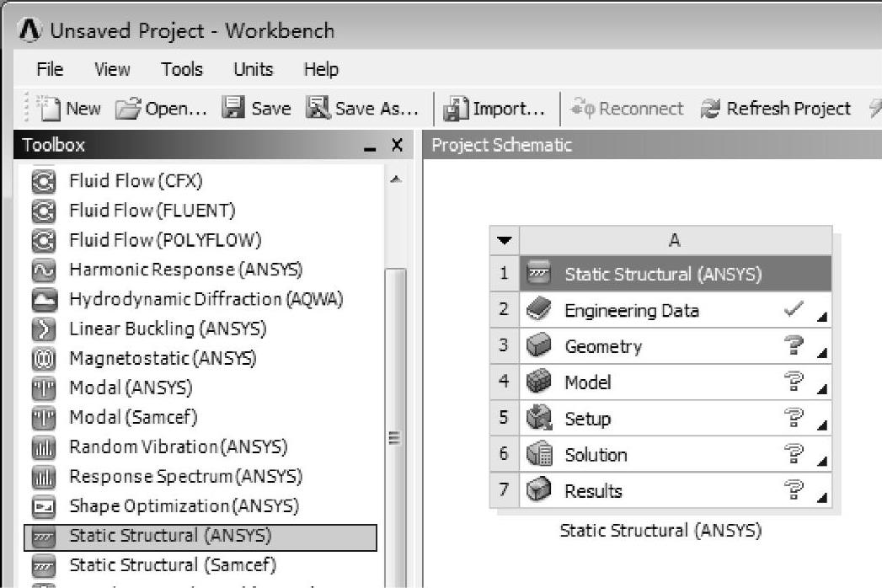Select the Harmonic Response (ANSYS) icon
Viewport: 882px width, 588px height.
(43, 270)
